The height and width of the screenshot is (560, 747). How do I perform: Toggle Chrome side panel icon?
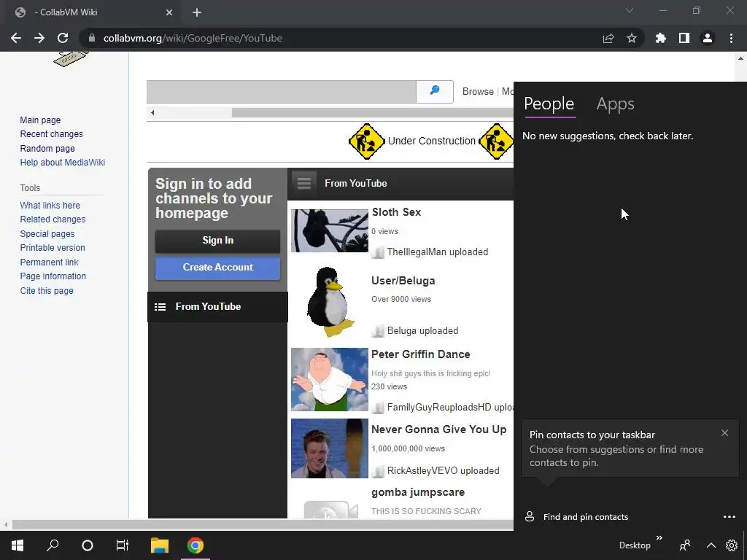[x=684, y=38]
